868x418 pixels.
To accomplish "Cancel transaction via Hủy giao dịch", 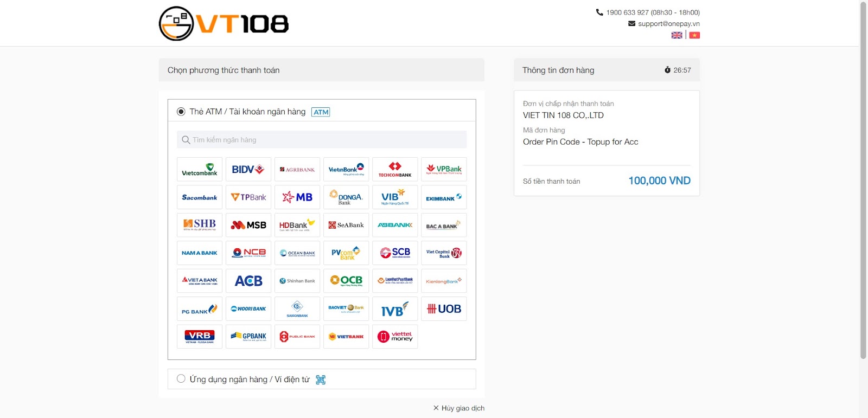I will [x=459, y=408].
